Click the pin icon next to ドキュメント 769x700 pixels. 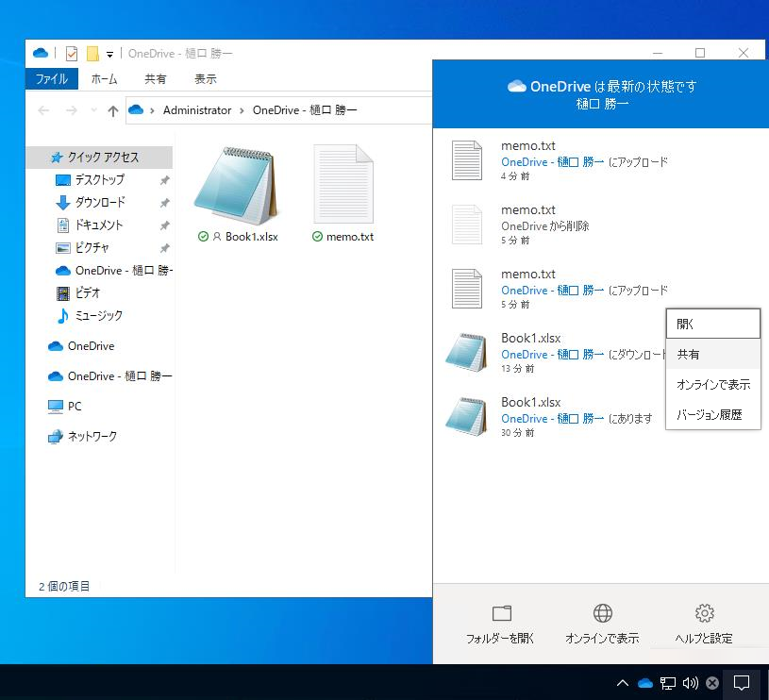165,225
